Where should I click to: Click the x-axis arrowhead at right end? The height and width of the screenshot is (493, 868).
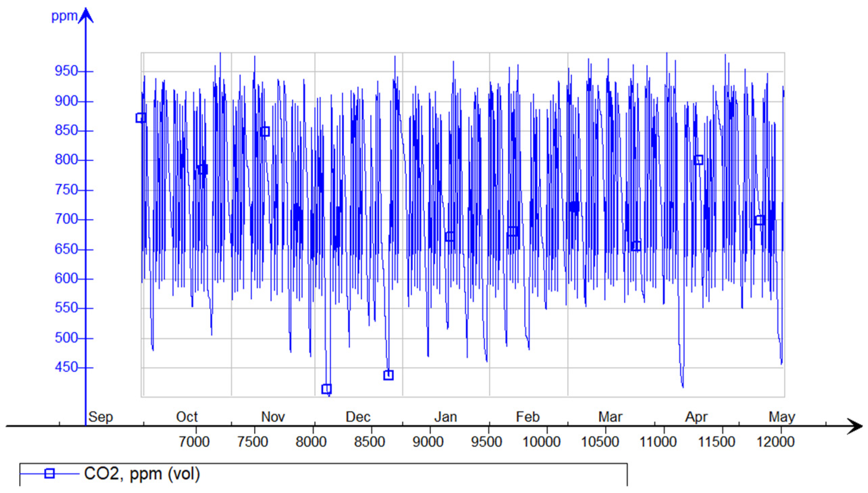click(x=855, y=426)
